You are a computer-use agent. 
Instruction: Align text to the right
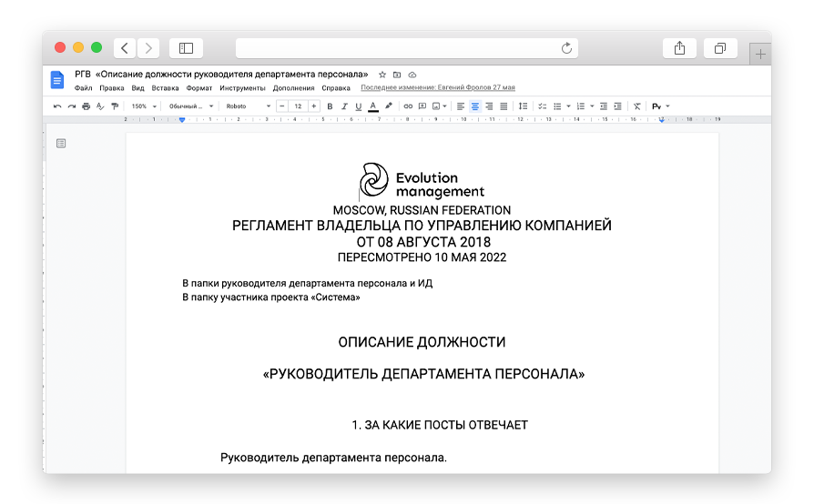tap(489, 106)
